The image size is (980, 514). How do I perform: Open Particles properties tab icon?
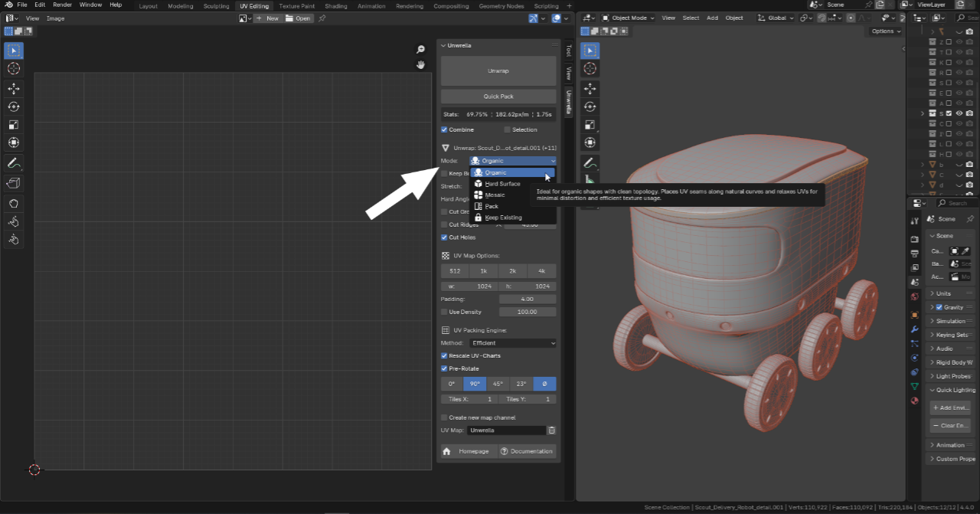click(x=914, y=343)
